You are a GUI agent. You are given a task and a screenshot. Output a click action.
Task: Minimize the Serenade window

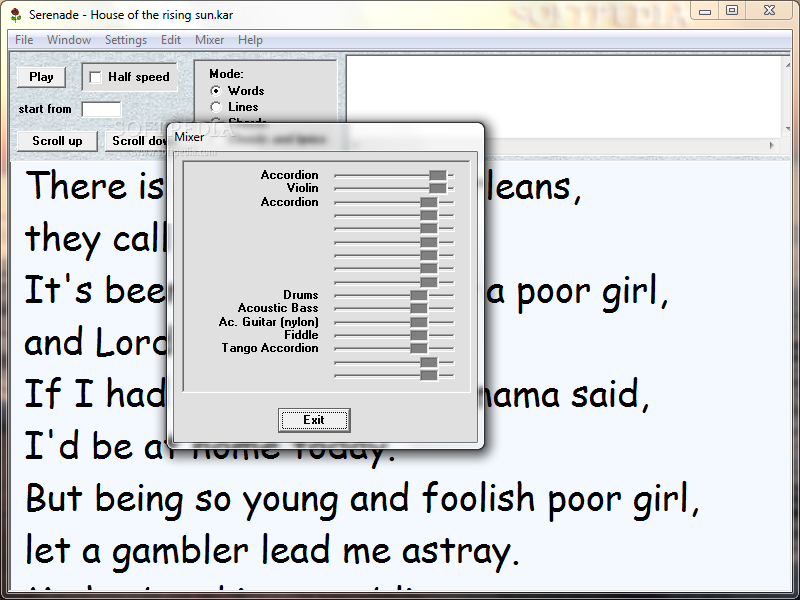click(x=705, y=11)
